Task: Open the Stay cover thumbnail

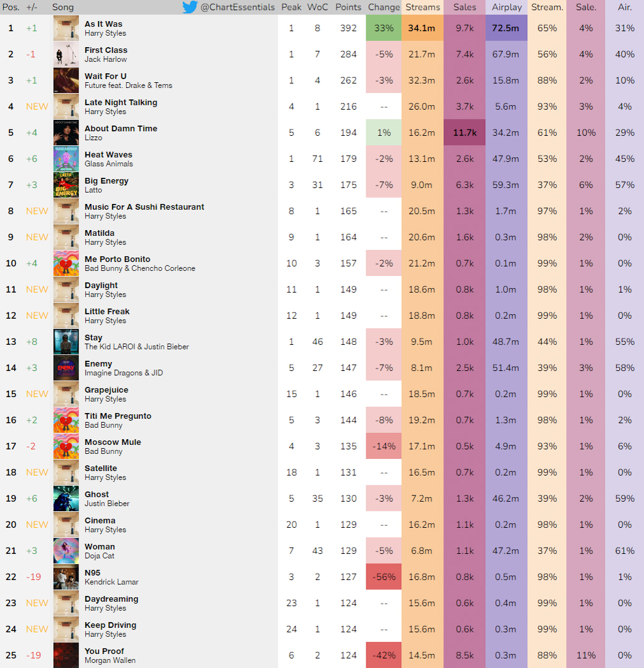Action: [x=66, y=342]
